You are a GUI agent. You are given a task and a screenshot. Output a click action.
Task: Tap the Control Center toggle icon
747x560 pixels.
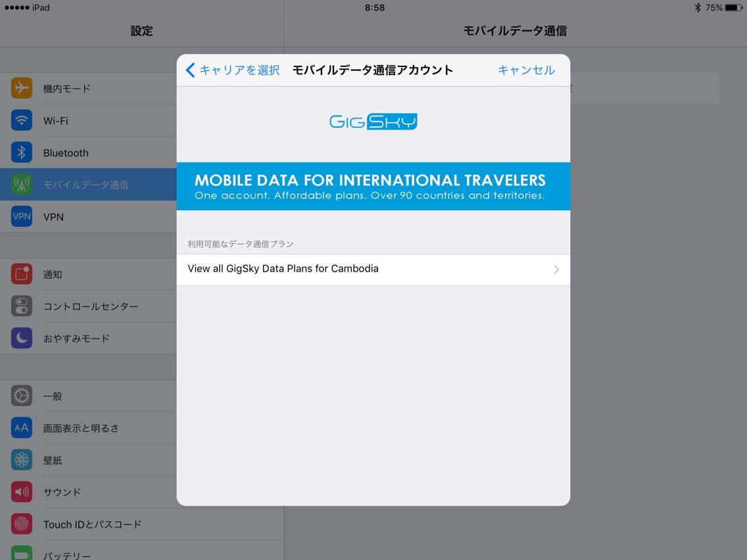point(22,306)
